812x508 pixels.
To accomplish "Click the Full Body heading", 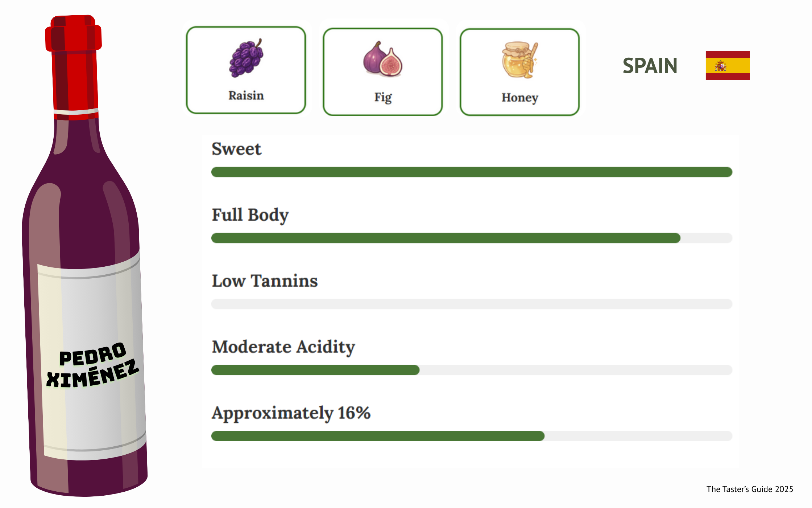I will (x=250, y=215).
